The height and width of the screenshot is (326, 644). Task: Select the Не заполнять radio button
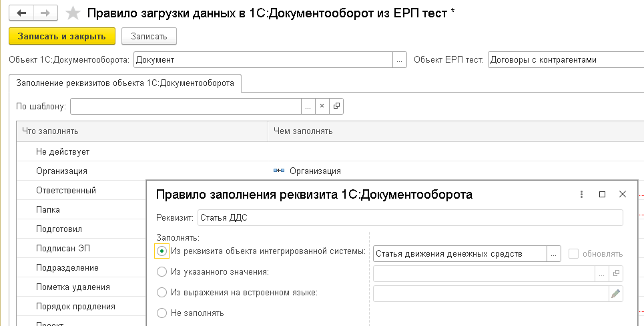(162, 312)
